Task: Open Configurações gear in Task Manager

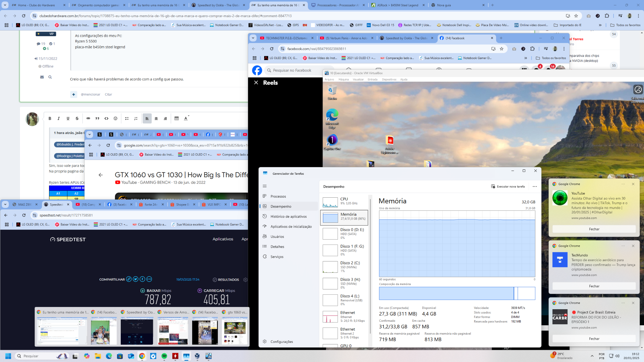Action: [x=265, y=342]
